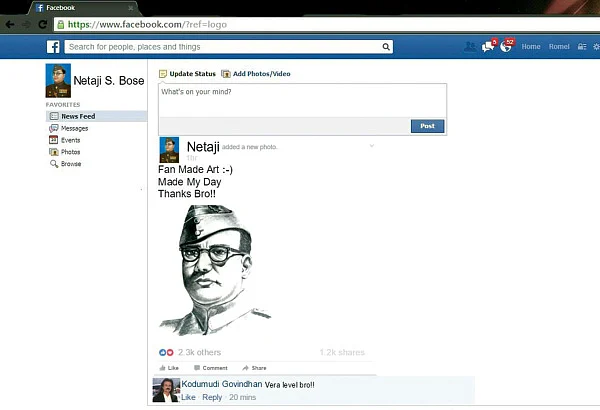600x410 pixels.
Task: Click the 'What's on your mind?' box
Action: [x=302, y=101]
